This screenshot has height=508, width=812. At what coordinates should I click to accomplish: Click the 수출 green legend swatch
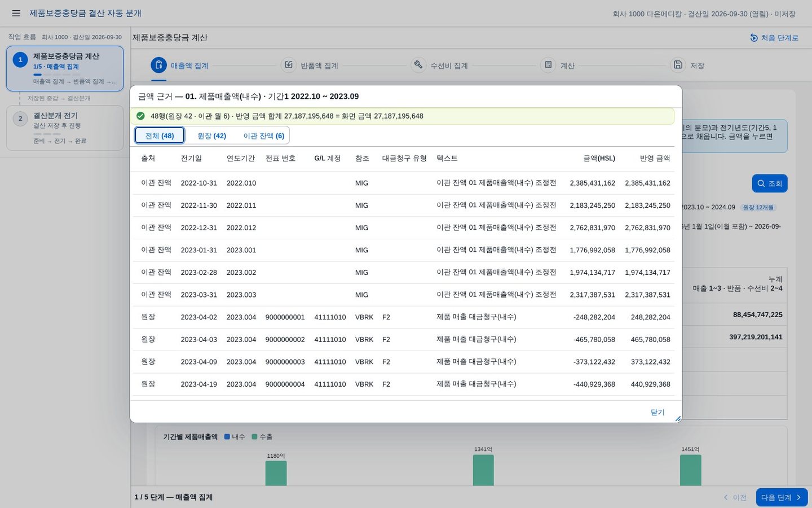pos(255,437)
